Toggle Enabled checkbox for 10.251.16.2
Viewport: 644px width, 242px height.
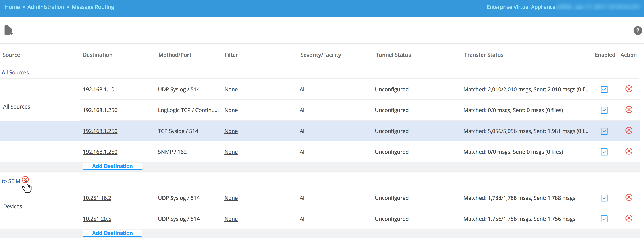click(x=604, y=198)
